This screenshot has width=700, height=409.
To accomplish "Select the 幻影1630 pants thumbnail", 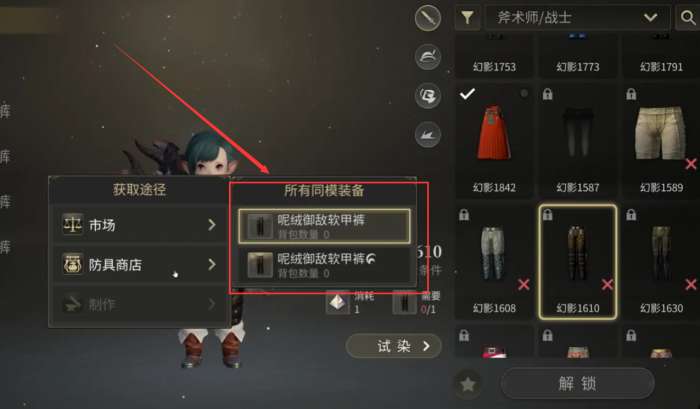I will tap(661, 262).
